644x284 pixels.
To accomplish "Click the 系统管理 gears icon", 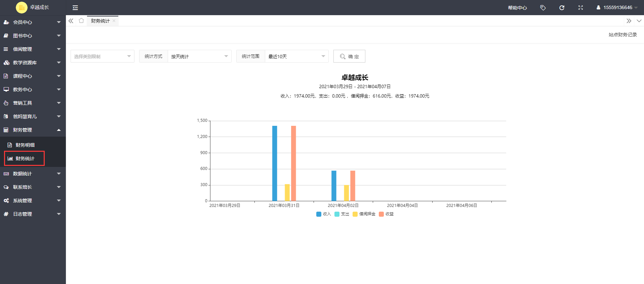I will (x=6, y=201).
